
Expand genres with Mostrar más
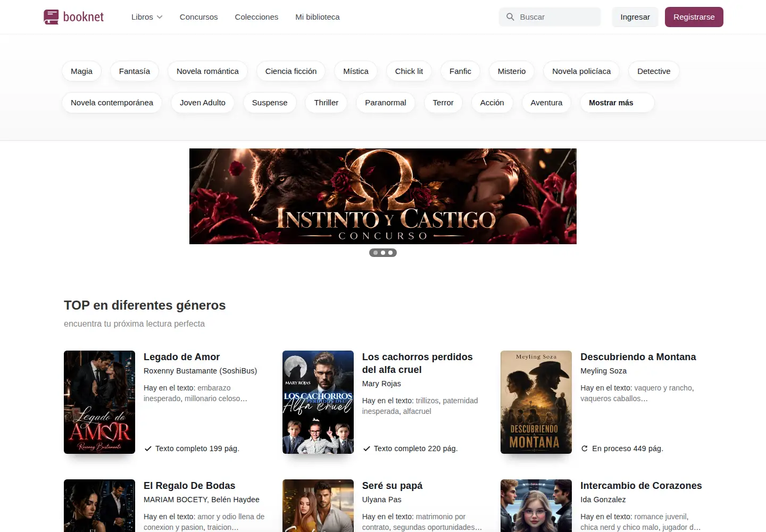point(617,103)
